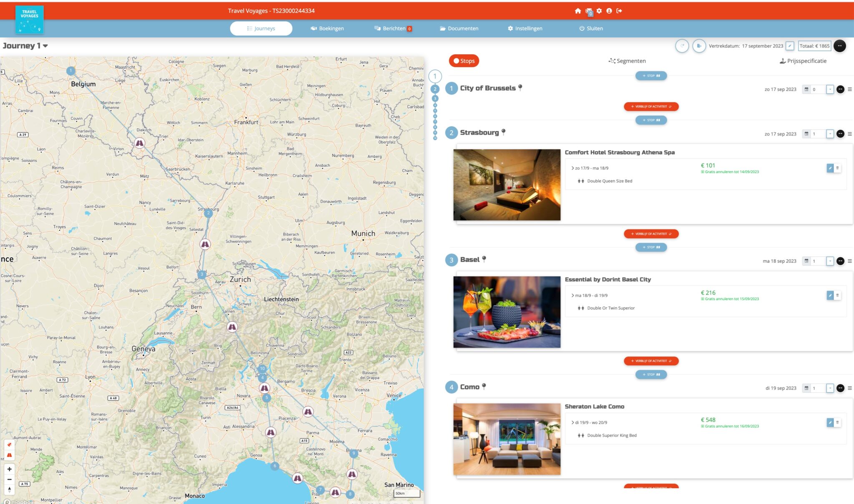
Task: Open calendar icon for City of Brussels stop
Action: click(806, 89)
